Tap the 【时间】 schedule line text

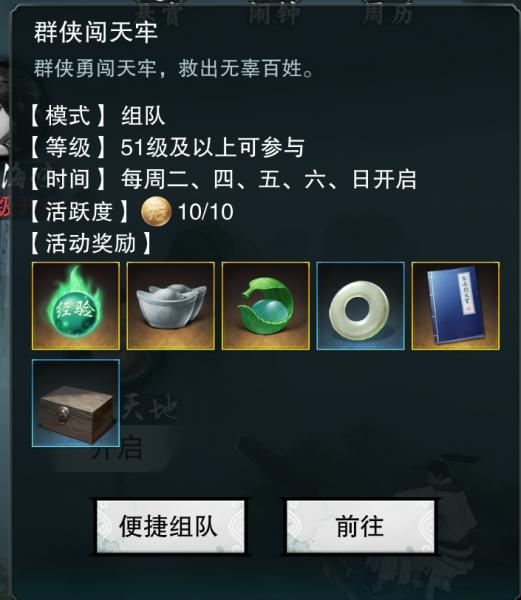pyautogui.click(x=223, y=179)
